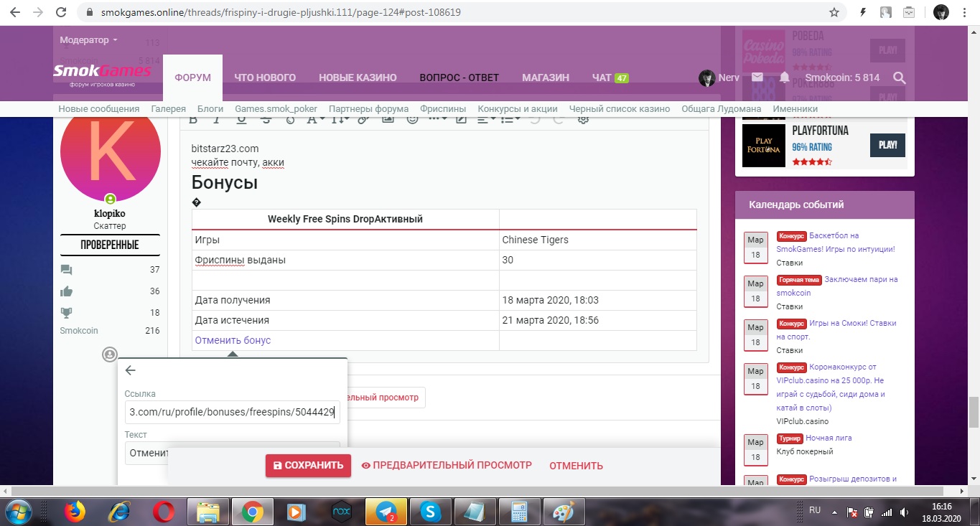
Task: Open the Chrome profile avatar
Action: click(x=941, y=12)
